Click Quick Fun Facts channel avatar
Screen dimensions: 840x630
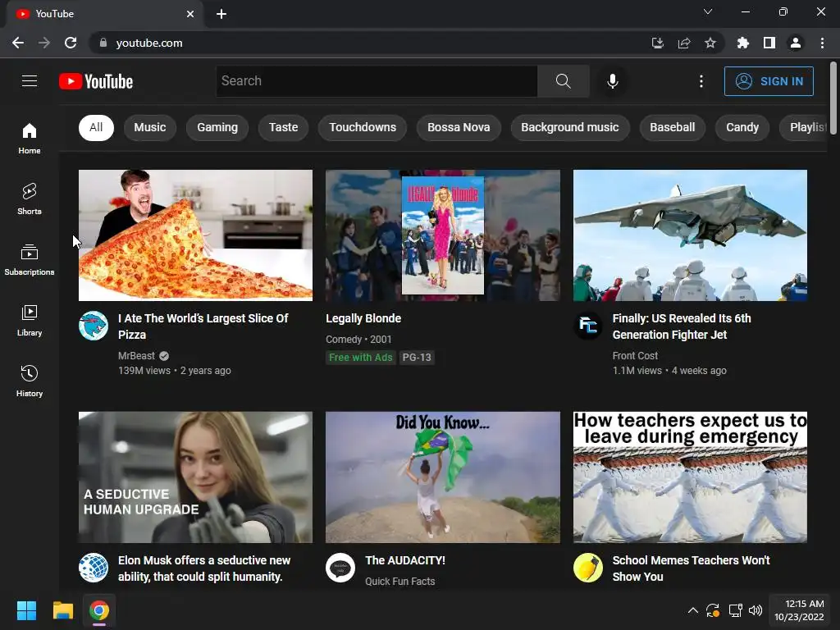tap(340, 568)
